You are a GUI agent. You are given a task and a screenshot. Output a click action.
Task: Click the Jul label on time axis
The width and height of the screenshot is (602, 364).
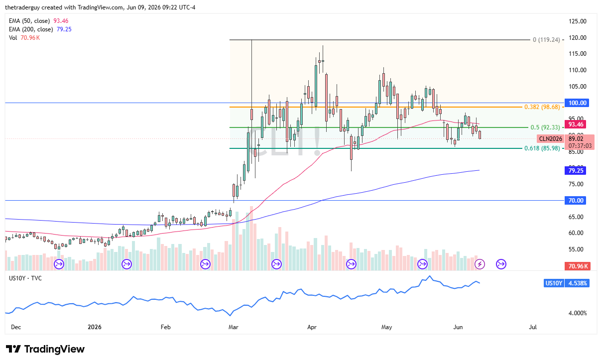coord(533,327)
